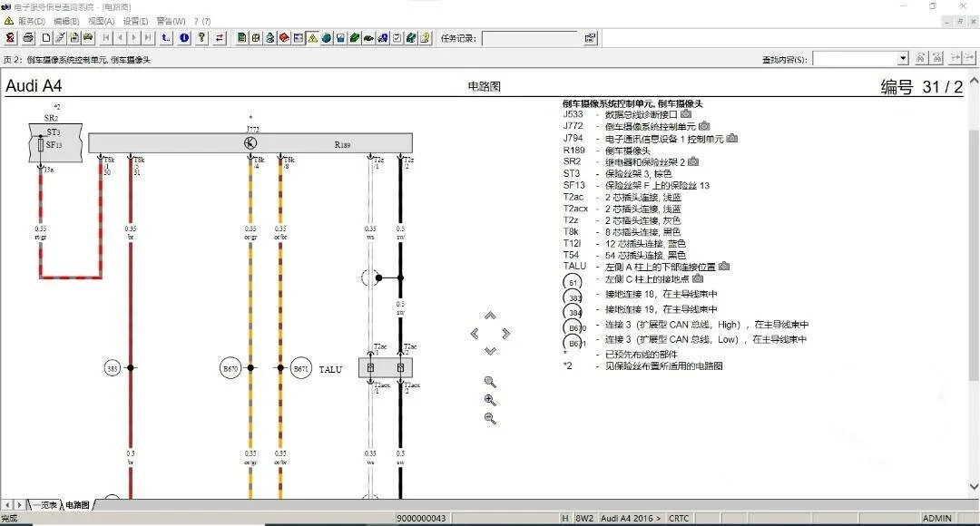Screen dimensions: 980x526
Task: Click legend row 'T54 - 54 芯插头连接, 黑色'
Action: click(624, 255)
